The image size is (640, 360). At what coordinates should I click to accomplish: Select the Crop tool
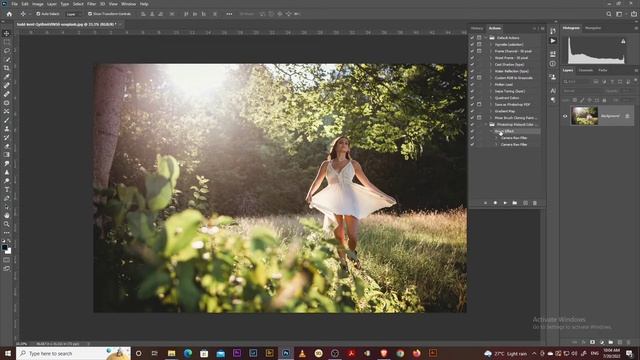point(7,68)
